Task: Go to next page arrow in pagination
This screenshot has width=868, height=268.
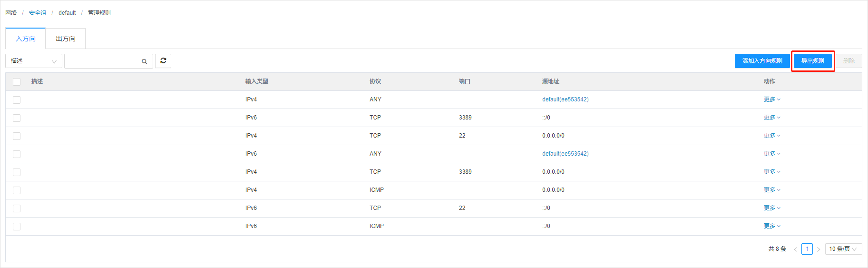Action: click(819, 249)
